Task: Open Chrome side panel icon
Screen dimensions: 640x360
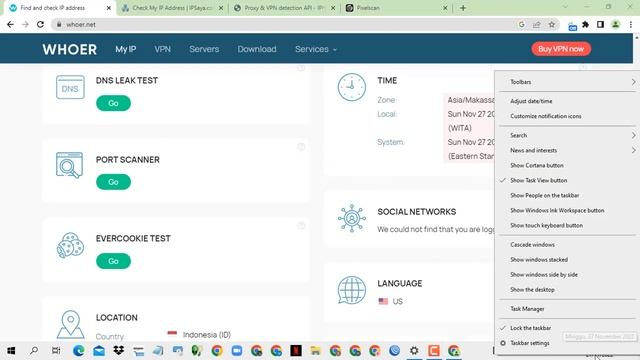Action: click(x=600, y=24)
